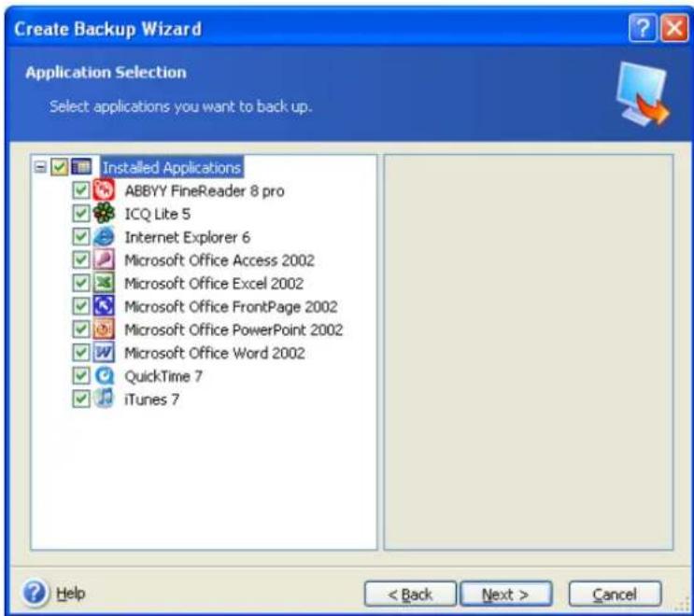
Task: Disable Microsoft Office PowerPoint 2002 checkbox
Action: tap(81, 329)
